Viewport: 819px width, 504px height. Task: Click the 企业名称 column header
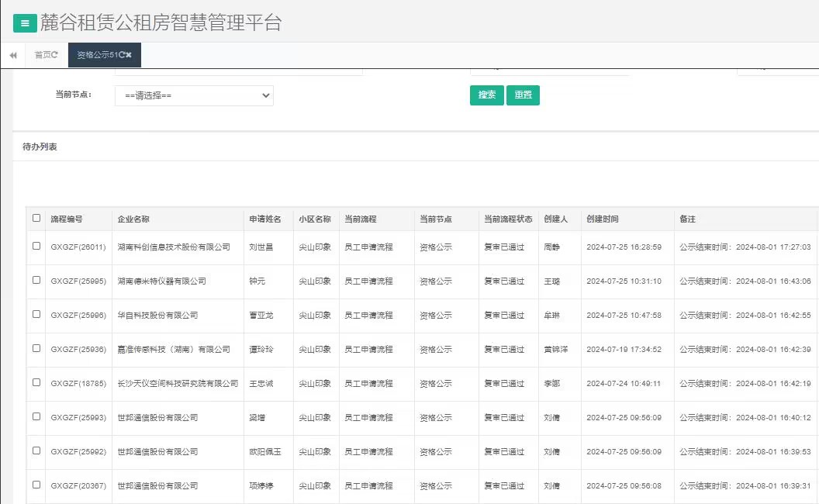(x=133, y=219)
